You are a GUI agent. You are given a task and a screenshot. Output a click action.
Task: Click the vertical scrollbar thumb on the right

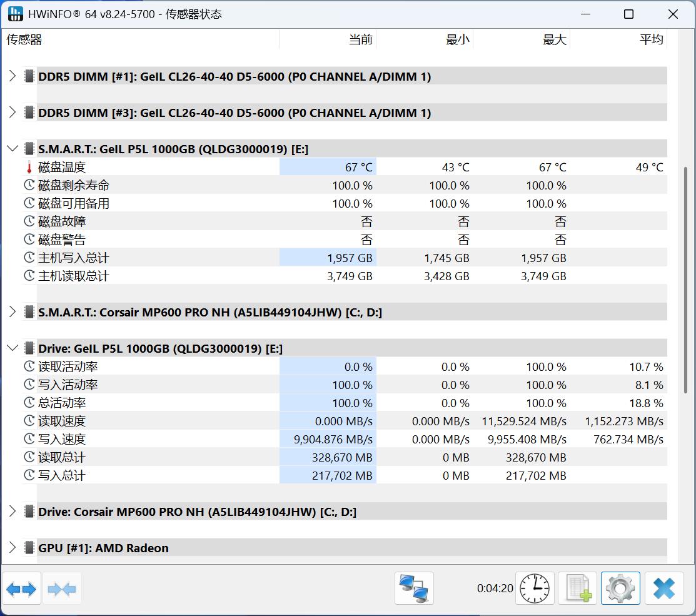[x=686, y=280]
